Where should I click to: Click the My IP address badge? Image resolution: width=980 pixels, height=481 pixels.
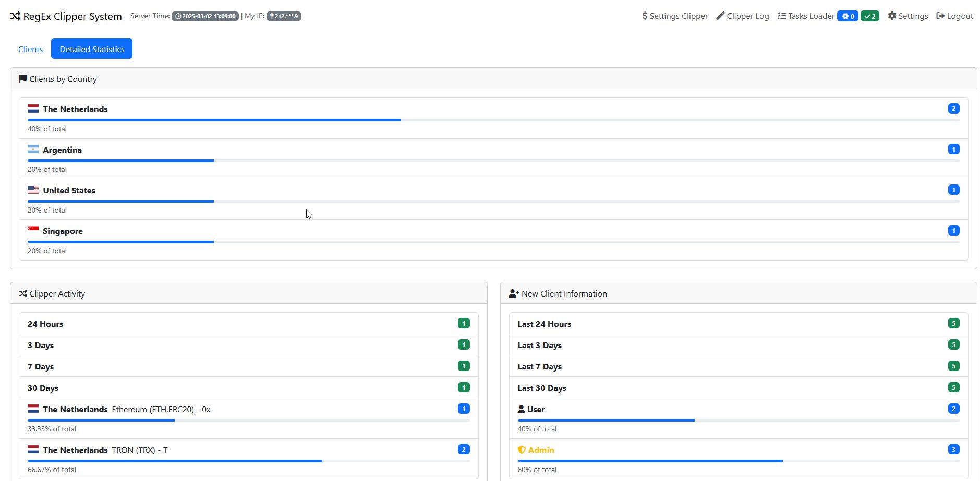click(x=284, y=16)
